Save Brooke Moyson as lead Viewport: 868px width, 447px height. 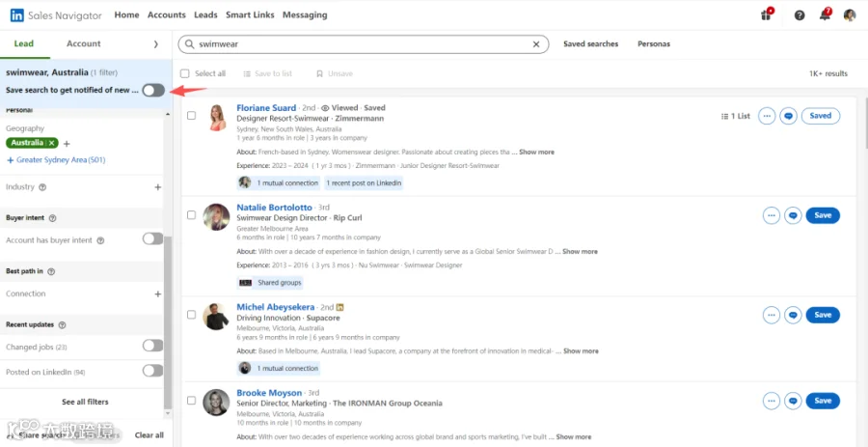(x=823, y=401)
